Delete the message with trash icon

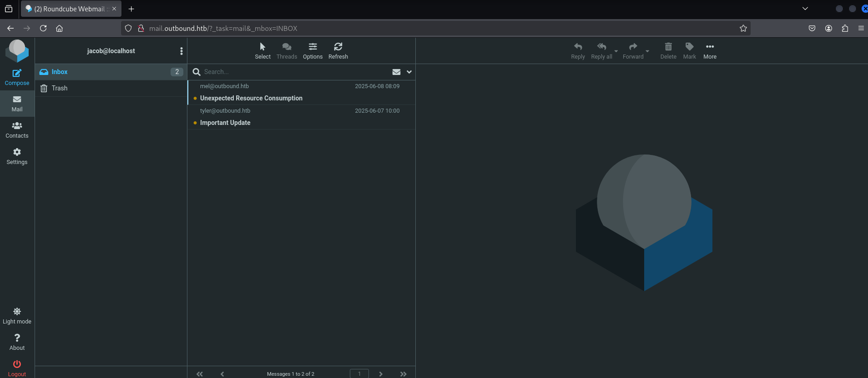click(668, 51)
